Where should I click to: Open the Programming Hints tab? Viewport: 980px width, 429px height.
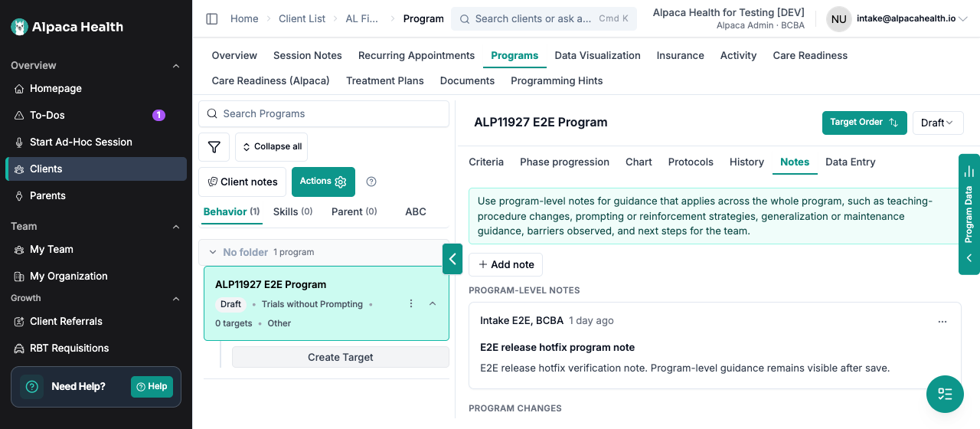pyautogui.click(x=557, y=81)
